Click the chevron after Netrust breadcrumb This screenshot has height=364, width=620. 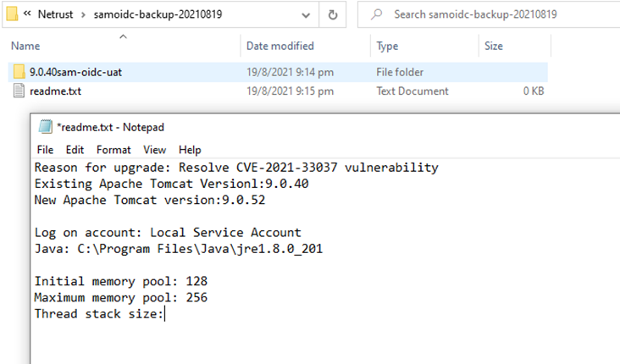[x=83, y=15]
